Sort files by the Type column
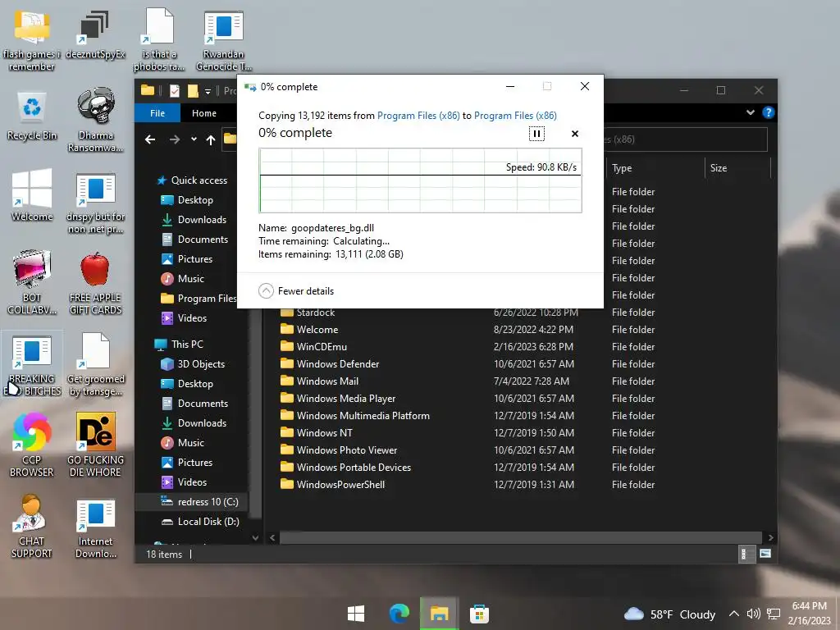Image resolution: width=840 pixels, height=630 pixels. (x=655, y=168)
